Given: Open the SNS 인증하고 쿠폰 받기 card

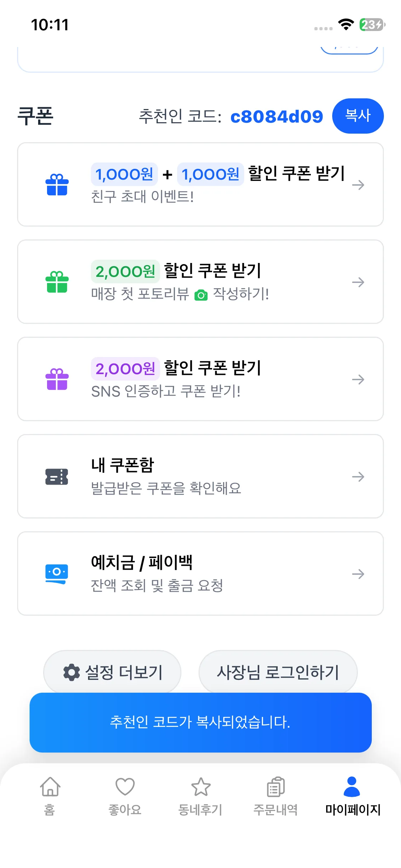Looking at the screenshot, I should pyautogui.click(x=200, y=379).
